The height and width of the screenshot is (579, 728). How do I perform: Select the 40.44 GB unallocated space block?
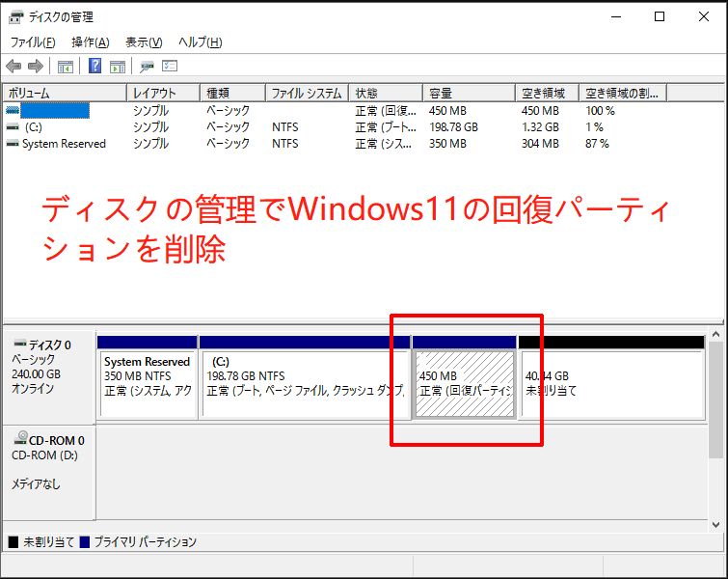[611, 377]
